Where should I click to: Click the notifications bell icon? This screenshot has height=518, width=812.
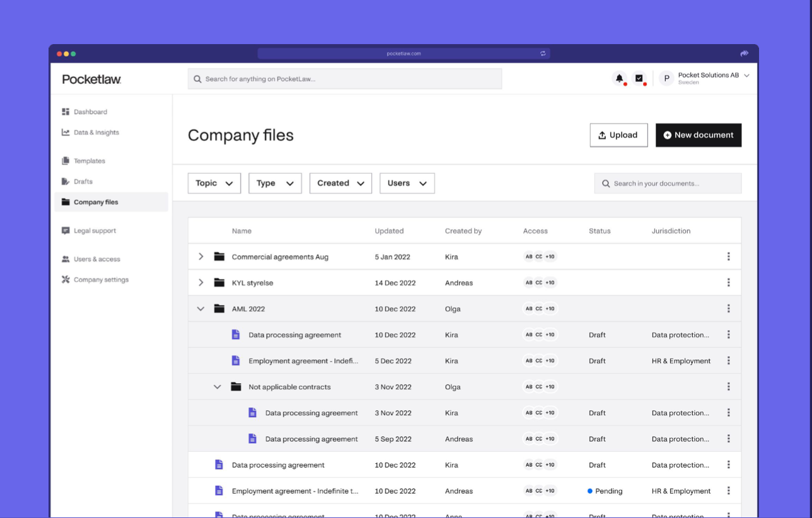(619, 79)
